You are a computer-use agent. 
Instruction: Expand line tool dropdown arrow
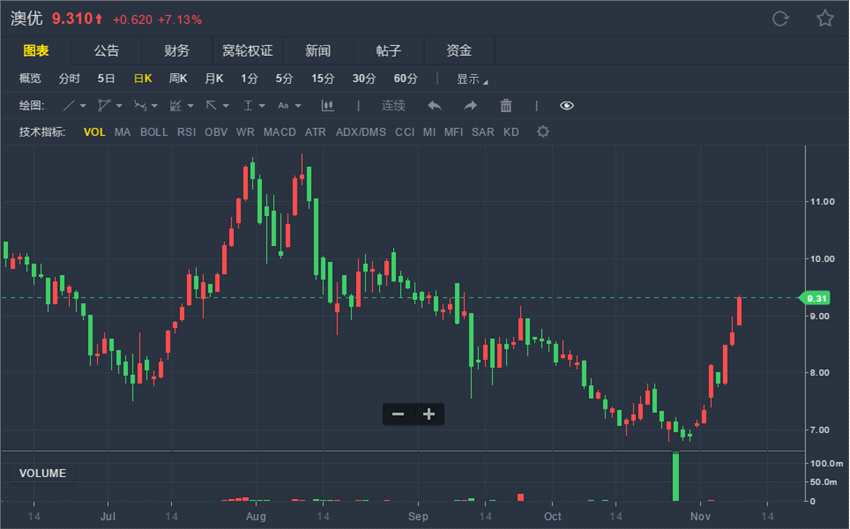coord(83,106)
